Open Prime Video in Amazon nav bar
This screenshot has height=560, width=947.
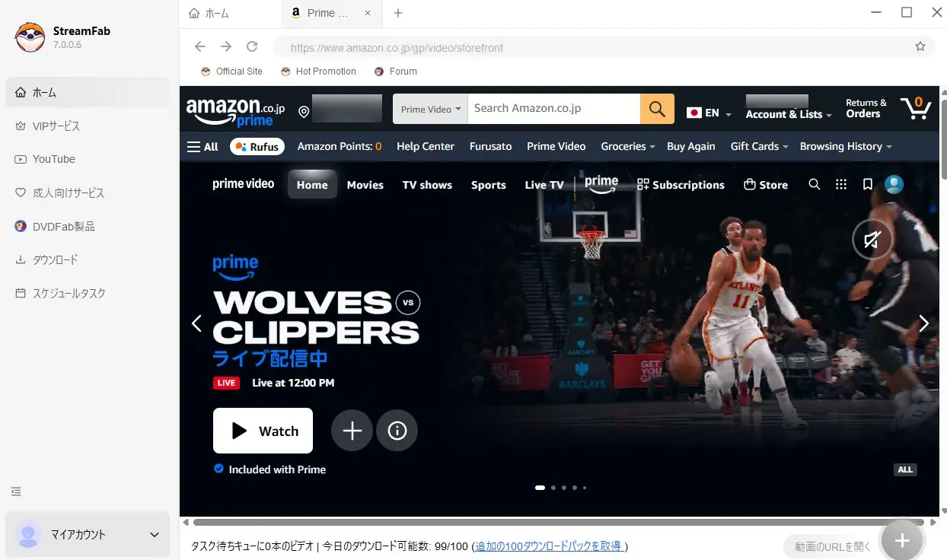[x=556, y=146]
